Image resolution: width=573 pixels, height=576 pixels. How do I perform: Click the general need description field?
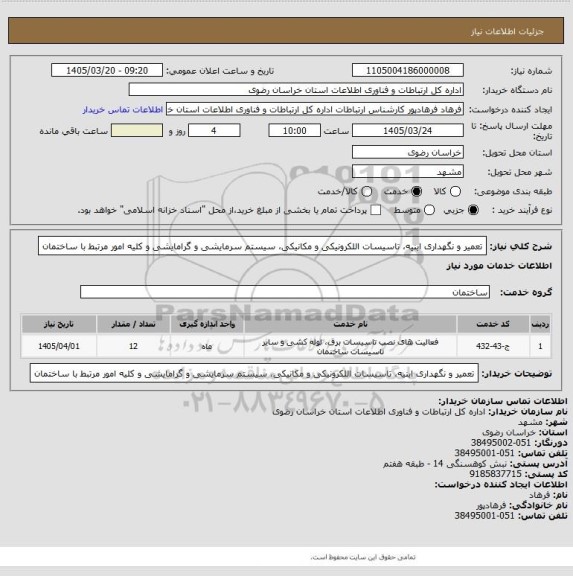(262, 246)
